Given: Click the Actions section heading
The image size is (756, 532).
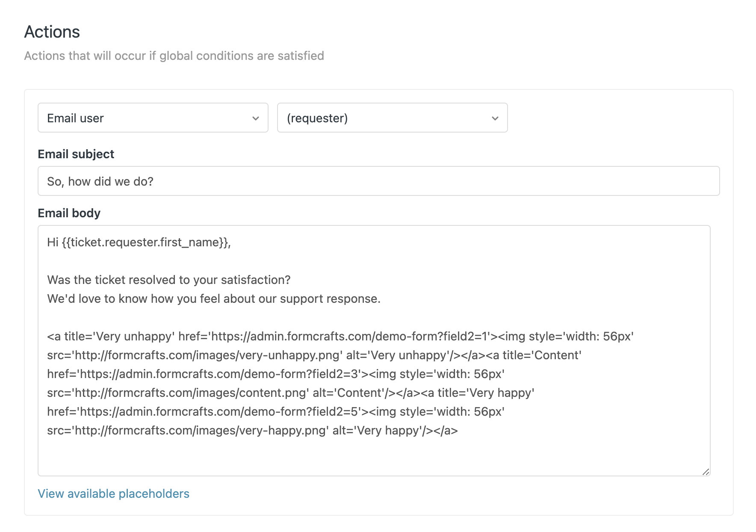Looking at the screenshot, I should tap(52, 32).
